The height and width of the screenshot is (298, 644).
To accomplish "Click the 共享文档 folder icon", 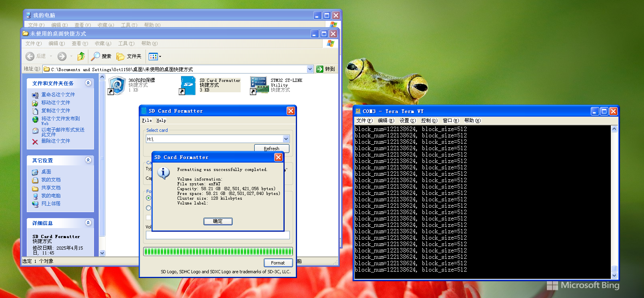I will click(x=35, y=188).
